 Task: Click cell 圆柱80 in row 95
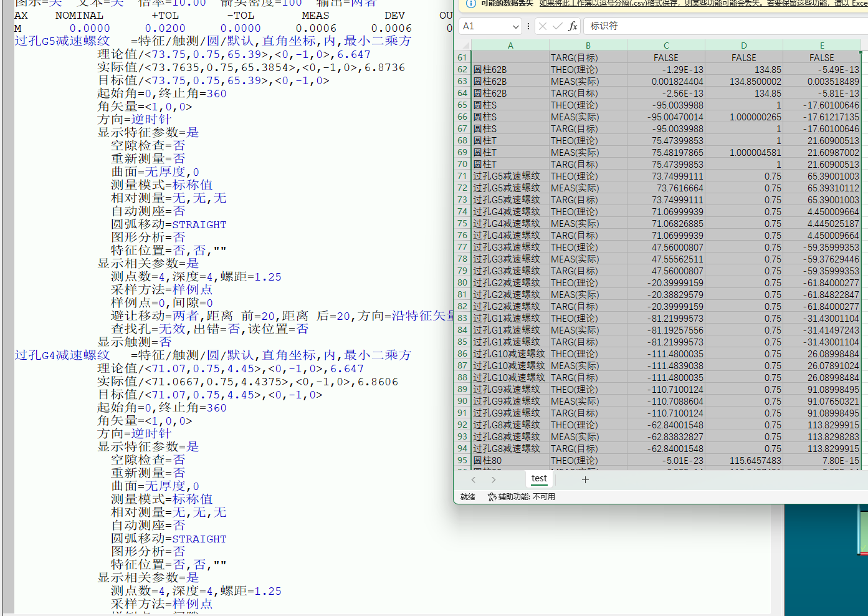pos(510,460)
